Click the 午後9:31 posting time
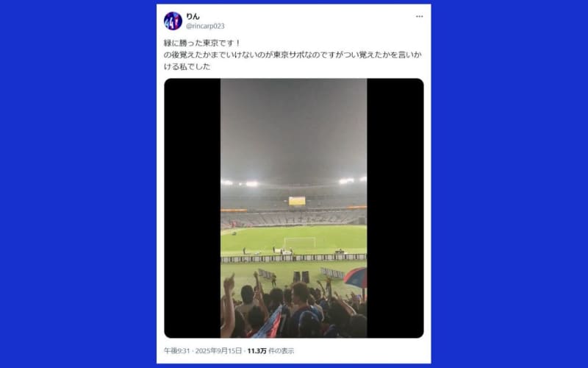The height and width of the screenshot is (368, 588). point(176,351)
